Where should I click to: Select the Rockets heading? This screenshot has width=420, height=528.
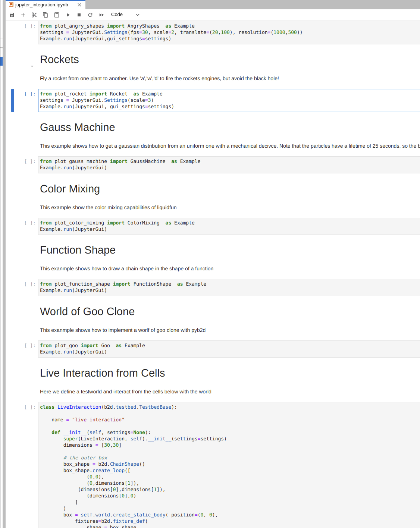pyautogui.click(x=59, y=60)
